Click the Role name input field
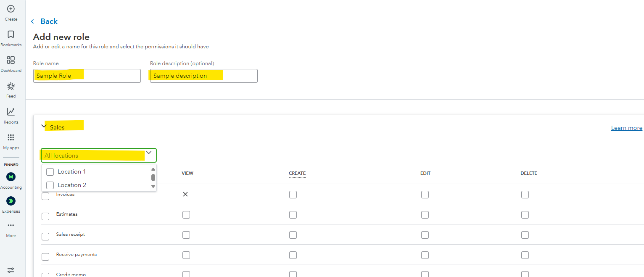The image size is (644, 277). 87,76
